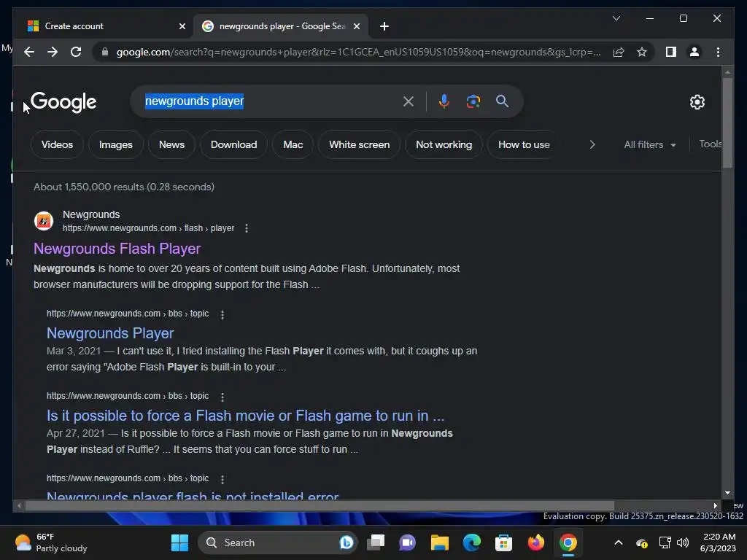
Task: Click the taskbar Search box
Action: pyautogui.click(x=276, y=542)
